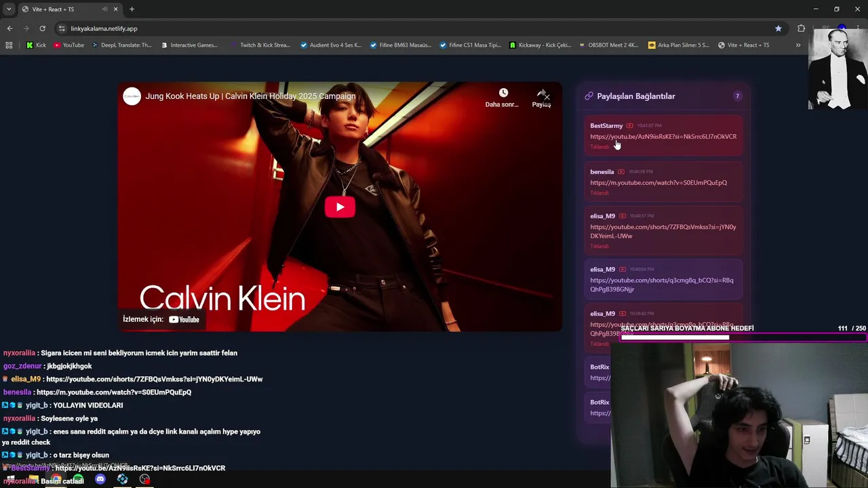Open the blue diamond app icon on taskbar
The width and height of the screenshot is (868, 488).
point(122,479)
